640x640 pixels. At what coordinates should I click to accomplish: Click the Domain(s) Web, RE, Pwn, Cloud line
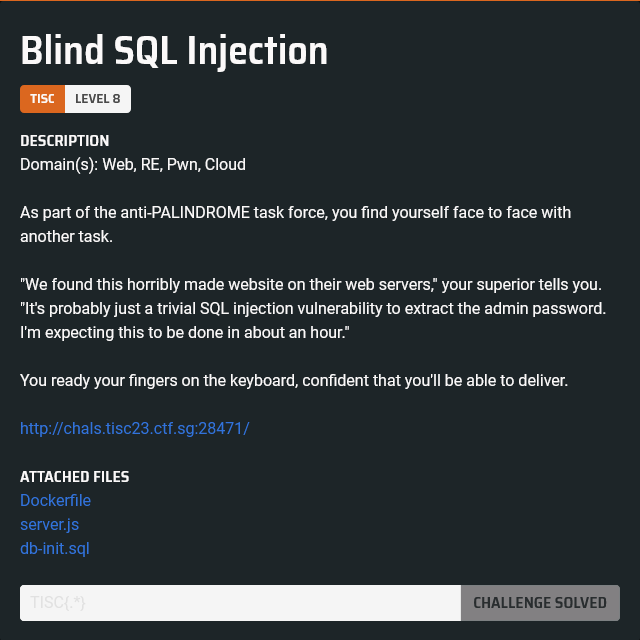click(x=133, y=164)
